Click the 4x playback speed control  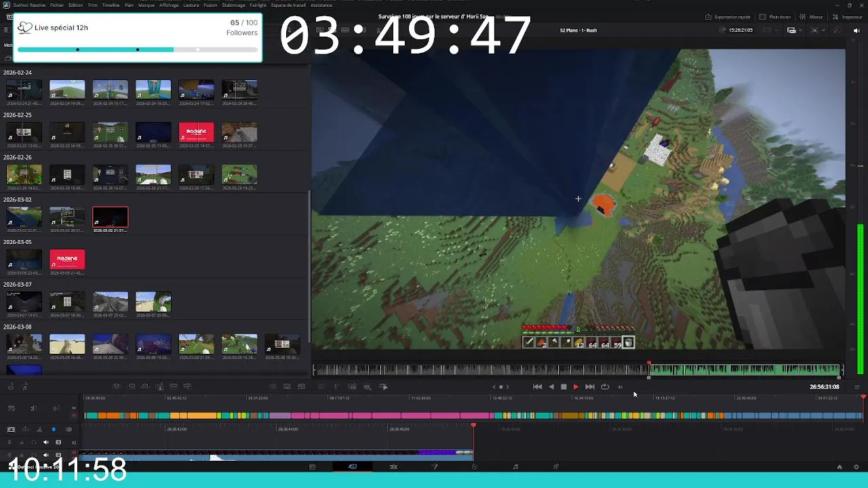tap(620, 387)
